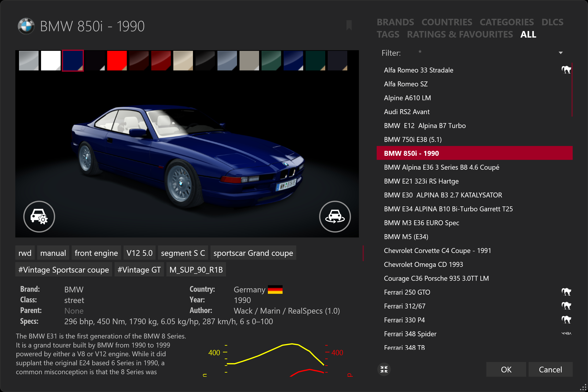Switch to the BRANDS tab
The height and width of the screenshot is (392, 588).
click(395, 22)
